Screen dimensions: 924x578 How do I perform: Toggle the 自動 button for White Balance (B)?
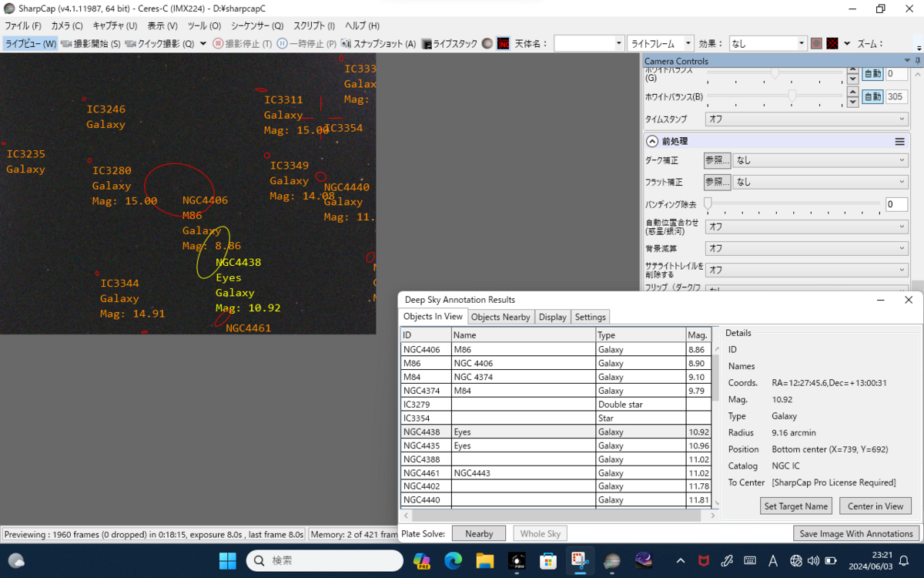pos(872,96)
